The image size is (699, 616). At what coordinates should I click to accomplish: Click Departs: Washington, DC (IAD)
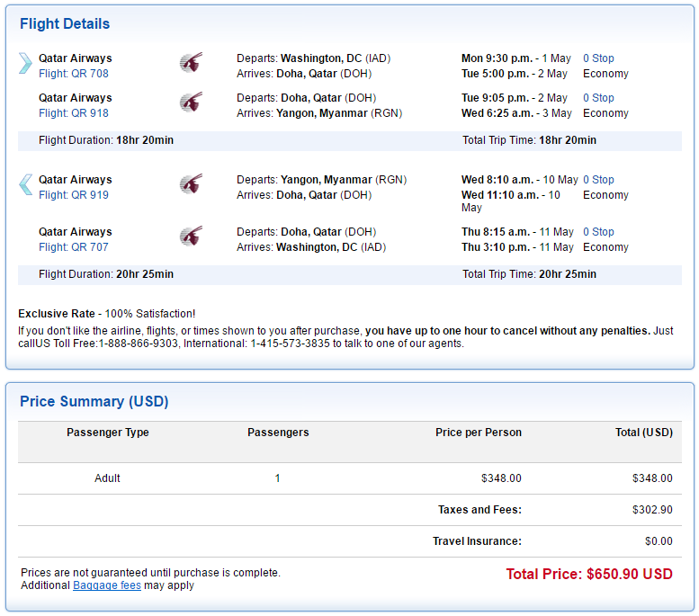pos(313,58)
